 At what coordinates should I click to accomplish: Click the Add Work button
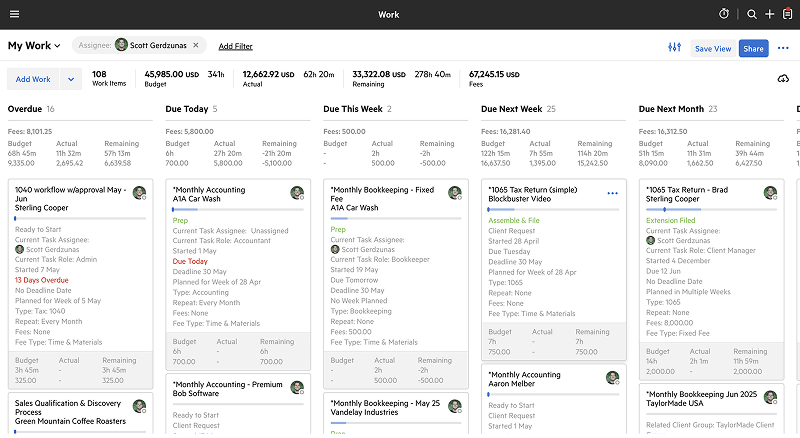pos(34,79)
